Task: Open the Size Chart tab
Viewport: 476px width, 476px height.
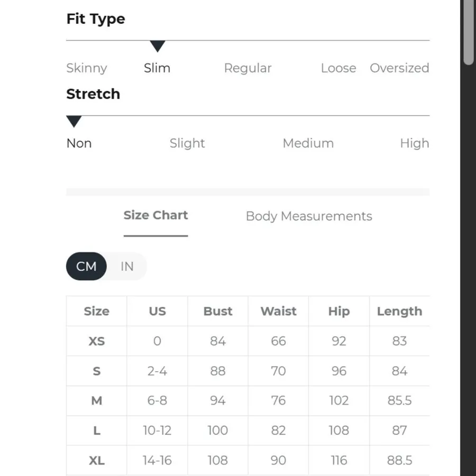Action: tap(155, 215)
